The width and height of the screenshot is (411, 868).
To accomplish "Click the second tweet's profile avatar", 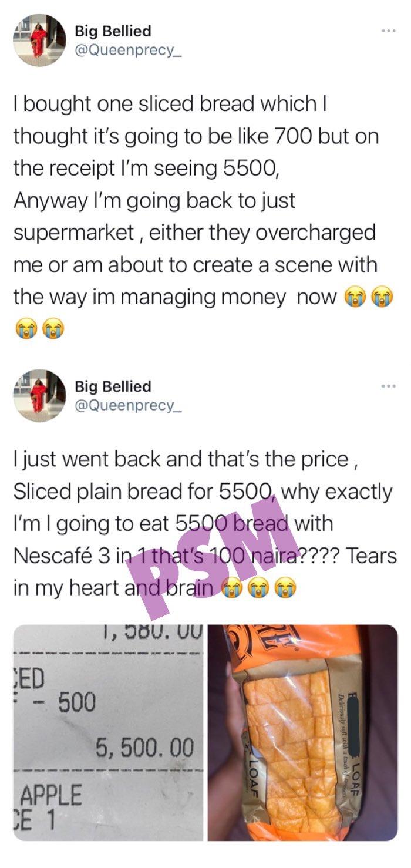I will [x=39, y=395].
